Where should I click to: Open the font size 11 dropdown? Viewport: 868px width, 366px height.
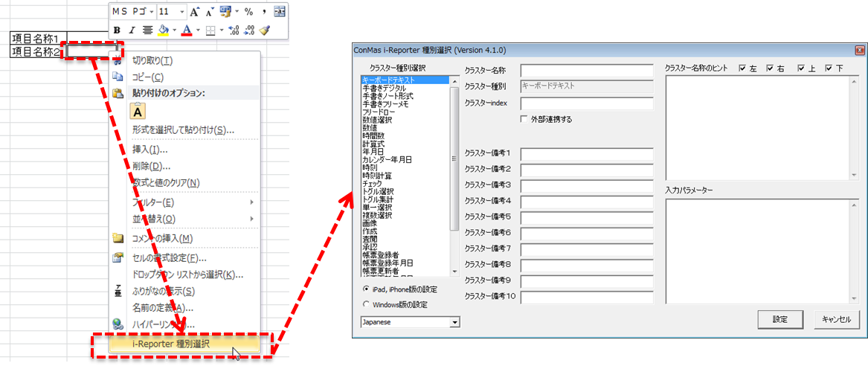[181, 12]
